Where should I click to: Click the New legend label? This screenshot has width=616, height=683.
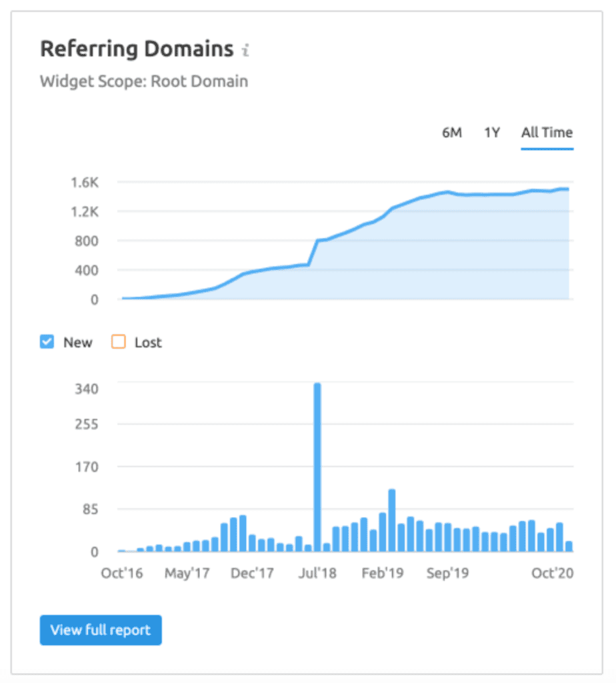click(x=78, y=343)
